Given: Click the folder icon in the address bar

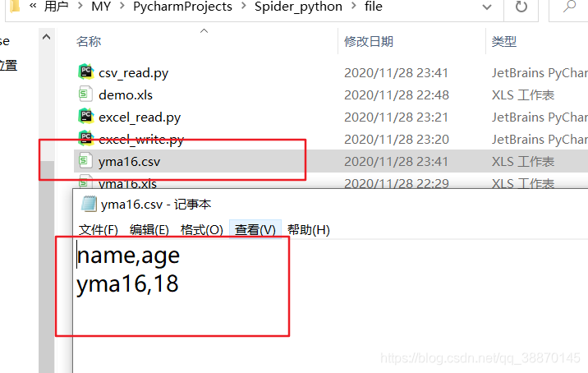Looking at the screenshot, I should click(14, 6).
